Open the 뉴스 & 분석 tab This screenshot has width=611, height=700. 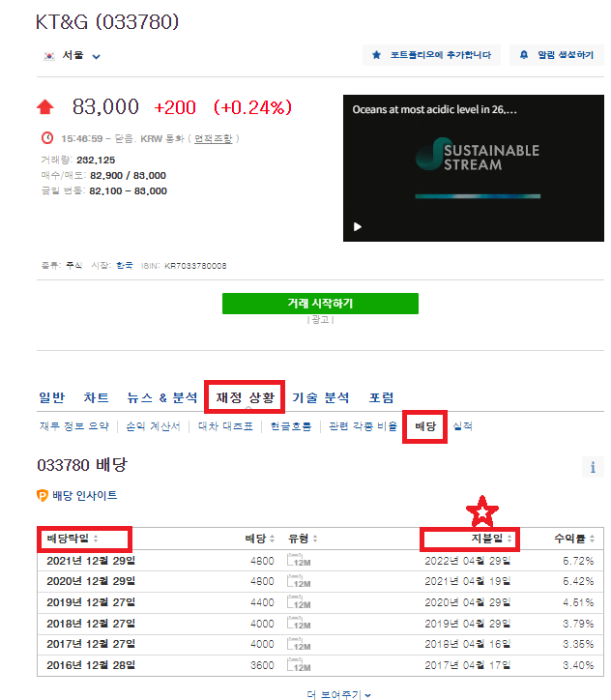(x=162, y=397)
